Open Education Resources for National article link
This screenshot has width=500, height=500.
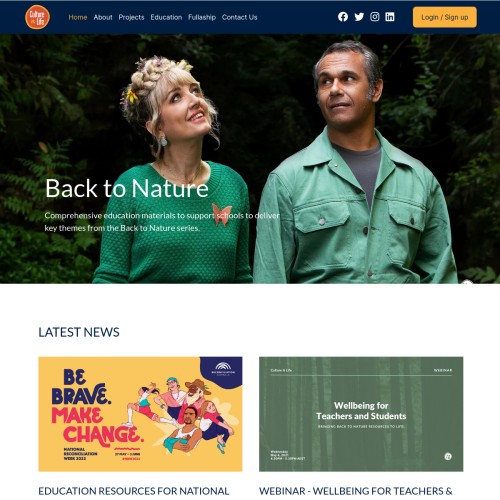tap(134, 491)
